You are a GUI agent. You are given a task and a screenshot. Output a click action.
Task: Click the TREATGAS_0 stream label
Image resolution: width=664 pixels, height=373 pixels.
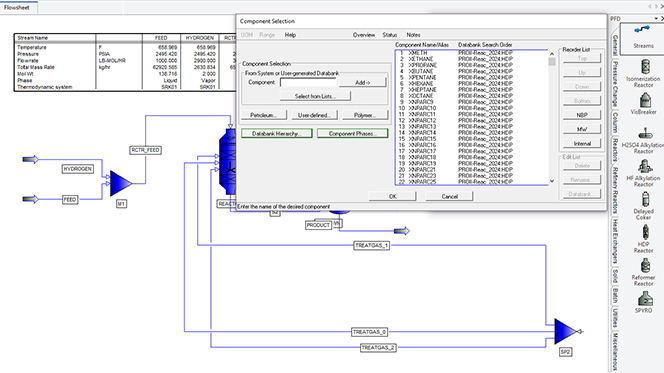click(370, 332)
